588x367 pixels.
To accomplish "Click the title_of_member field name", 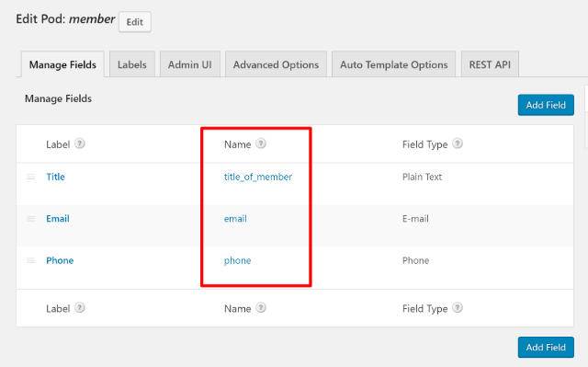I will click(258, 177).
